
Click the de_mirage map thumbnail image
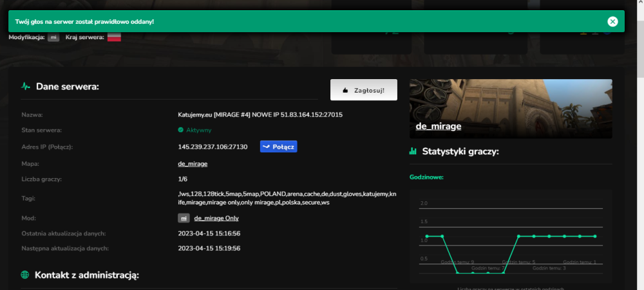coord(511,109)
